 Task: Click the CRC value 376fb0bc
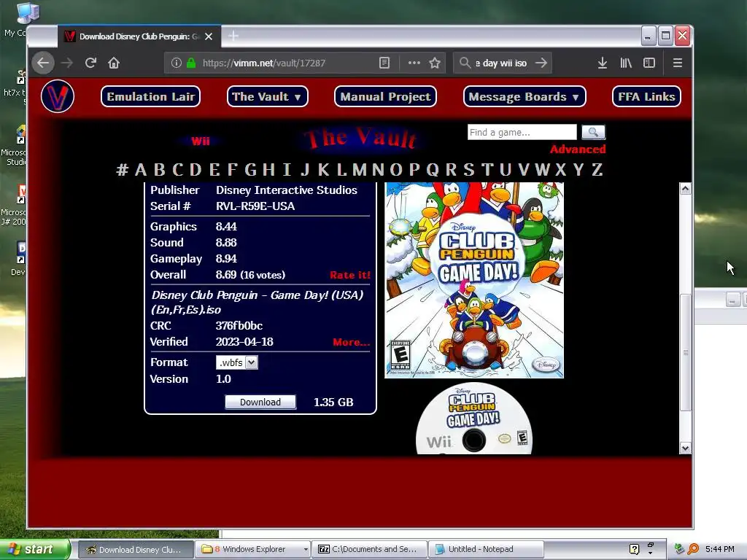[x=239, y=326]
